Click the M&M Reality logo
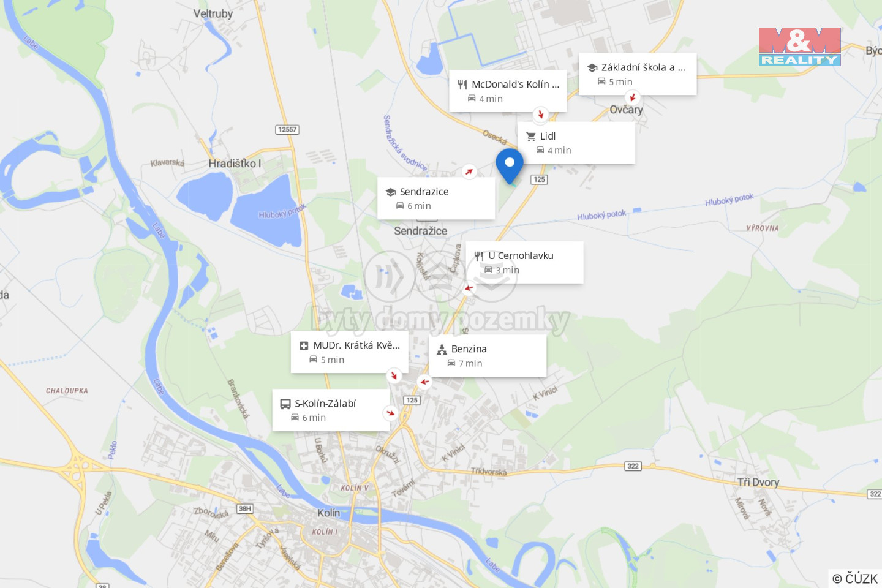The width and height of the screenshot is (882, 588). pos(799,47)
